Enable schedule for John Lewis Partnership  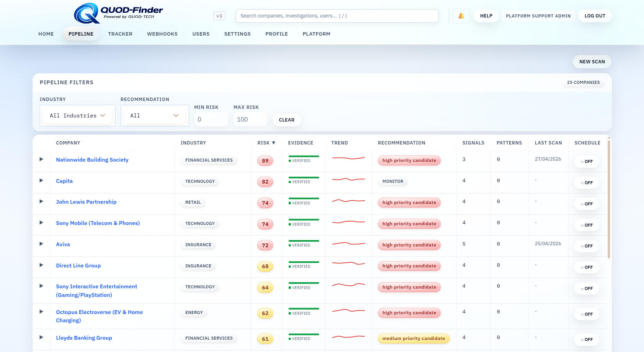coord(587,204)
